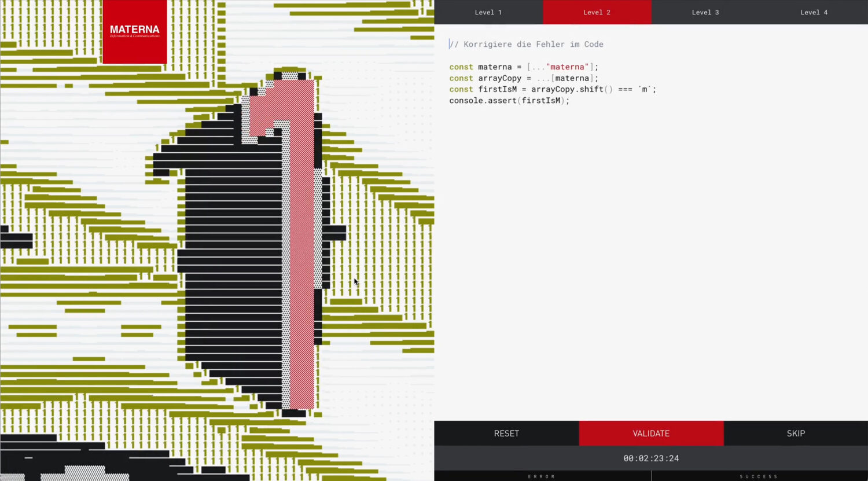Click the "materna" string literal in code

[569, 67]
